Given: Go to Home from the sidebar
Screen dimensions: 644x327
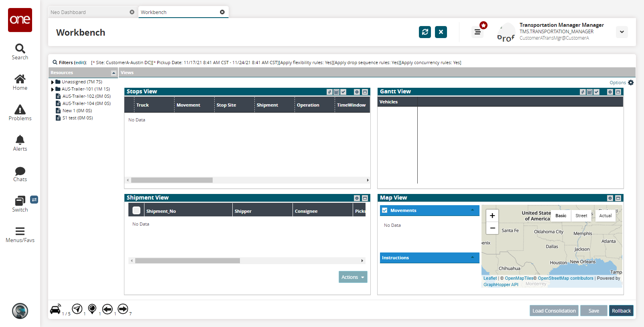Looking at the screenshot, I should tap(20, 82).
